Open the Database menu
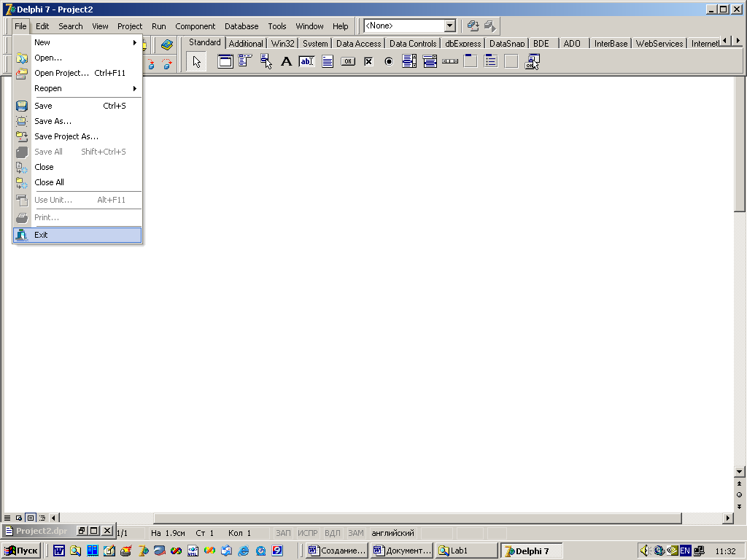Screen dimensions: 747x560 tap(241, 26)
